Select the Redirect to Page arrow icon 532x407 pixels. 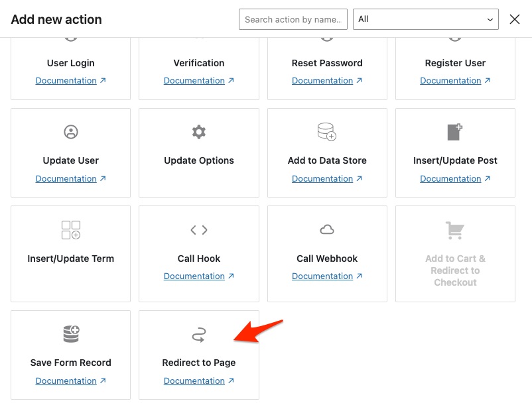(199, 336)
